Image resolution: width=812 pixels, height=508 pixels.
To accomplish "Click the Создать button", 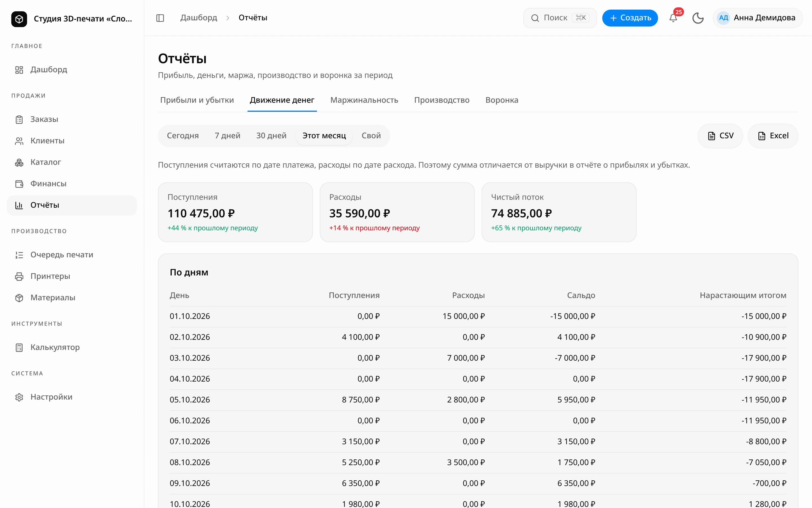I will coord(630,18).
